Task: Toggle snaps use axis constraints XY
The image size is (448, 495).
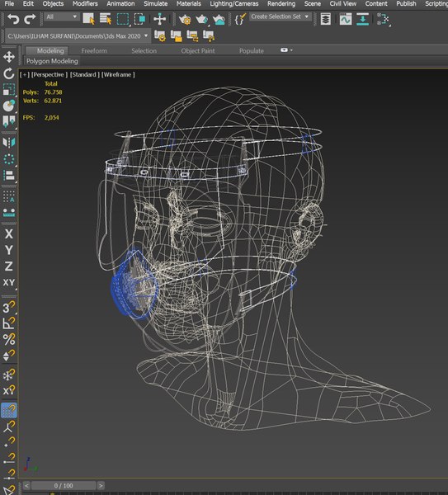Action: (x=9, y=391)
